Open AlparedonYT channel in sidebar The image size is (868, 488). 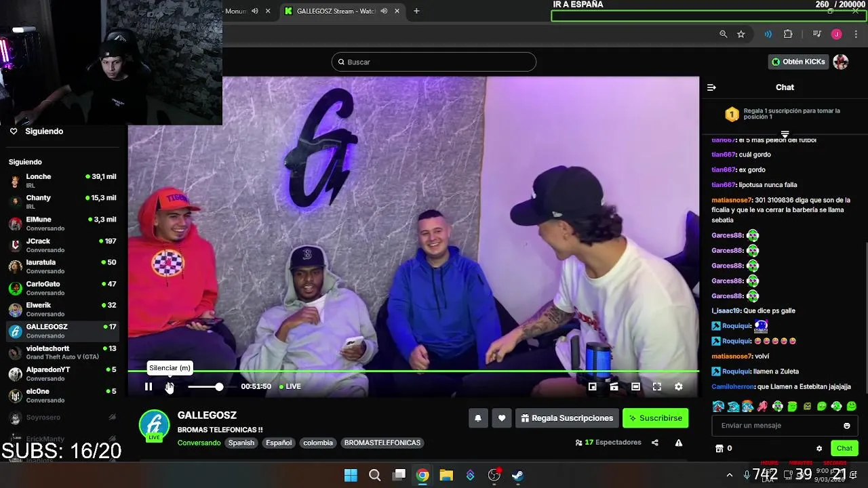(x=64, y=374)
